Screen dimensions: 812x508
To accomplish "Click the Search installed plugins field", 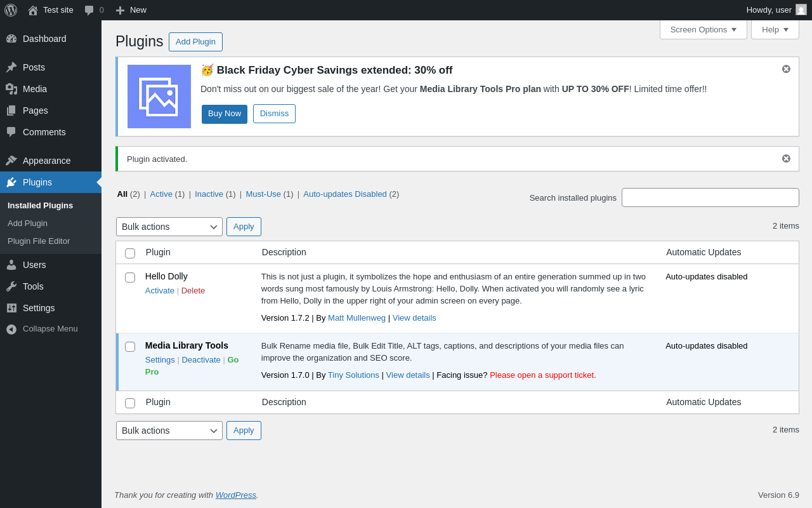I will point(710,197).
